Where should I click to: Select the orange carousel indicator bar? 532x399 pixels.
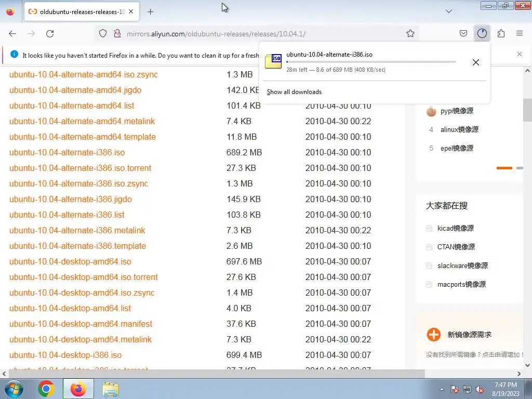pos(504,168)
